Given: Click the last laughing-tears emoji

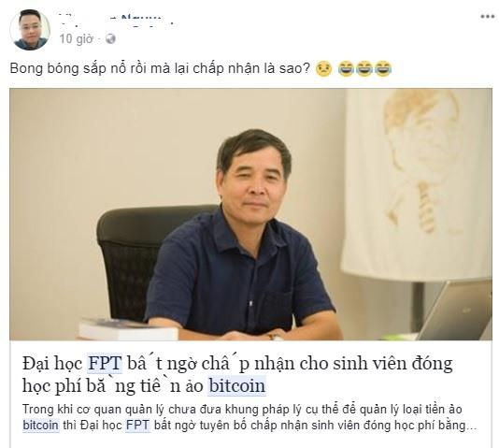Looking at the screenshot, I should (x=382, y=69).
